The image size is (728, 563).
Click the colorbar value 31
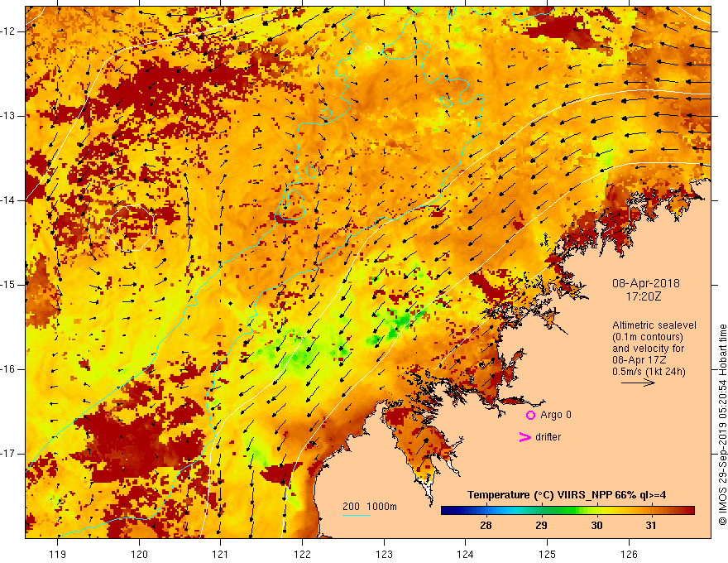(651, 526)
